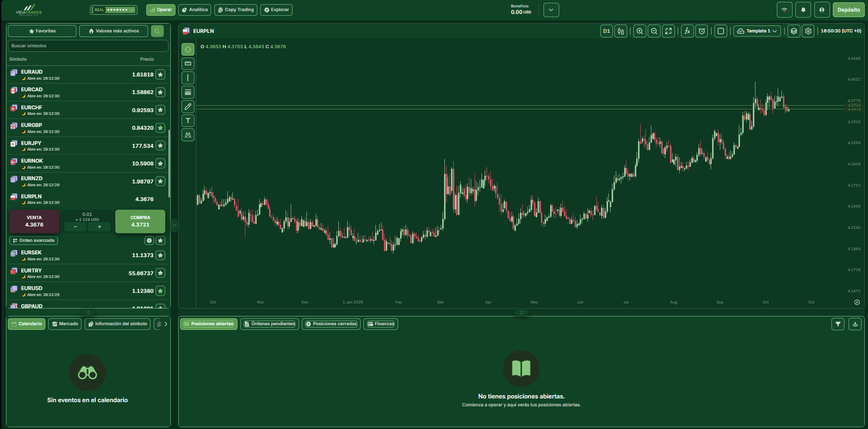Select the ruler measurement tool
This screenshot has height=429, width=868.
coord(188,63)
